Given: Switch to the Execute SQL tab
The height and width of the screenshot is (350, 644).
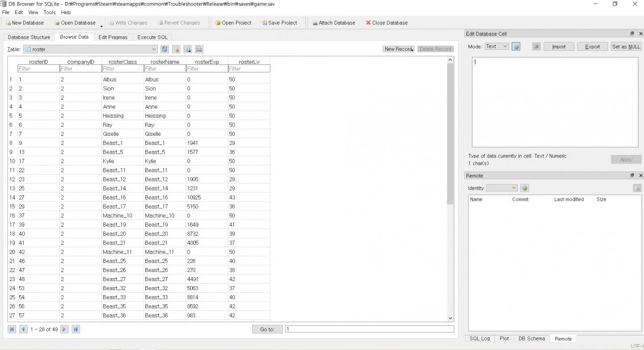Looking at the screenshot, I should click(x=152, y=37).
